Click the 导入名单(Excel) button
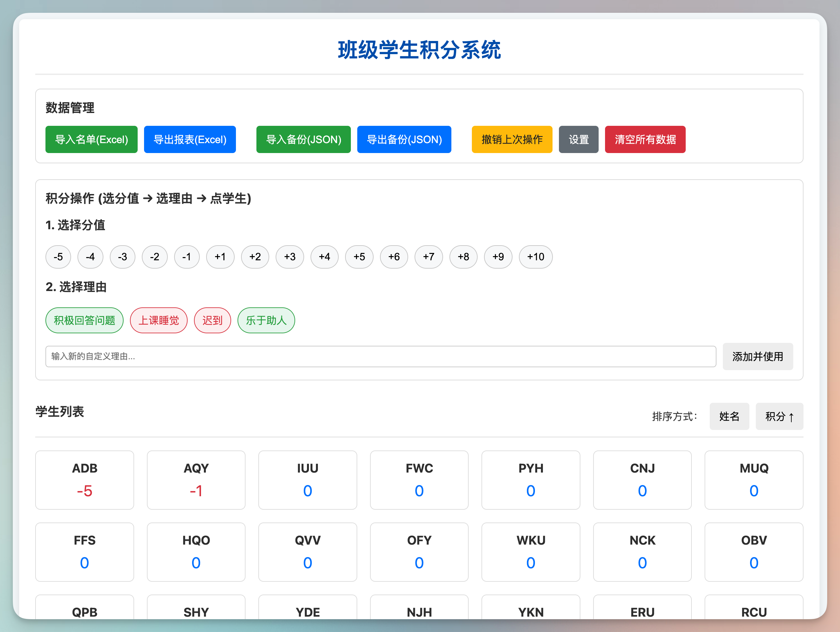This screenshot has height=632, width=840. coord(91,139)
